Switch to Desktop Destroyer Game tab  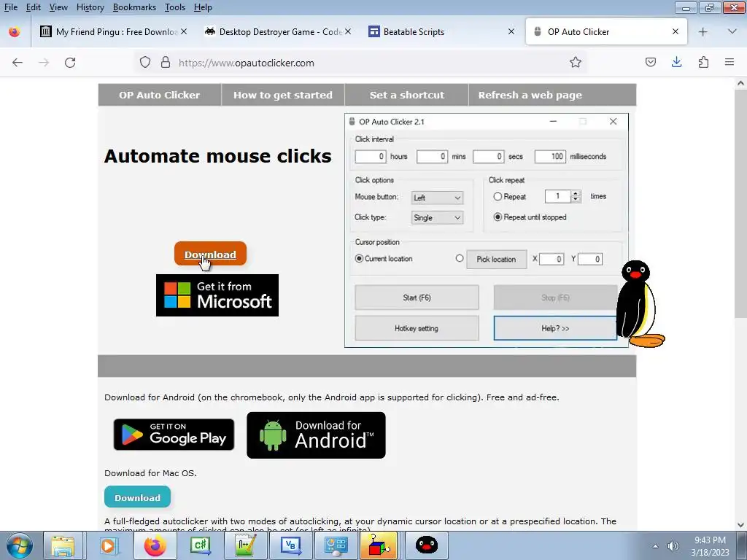[x=276, y=32]
